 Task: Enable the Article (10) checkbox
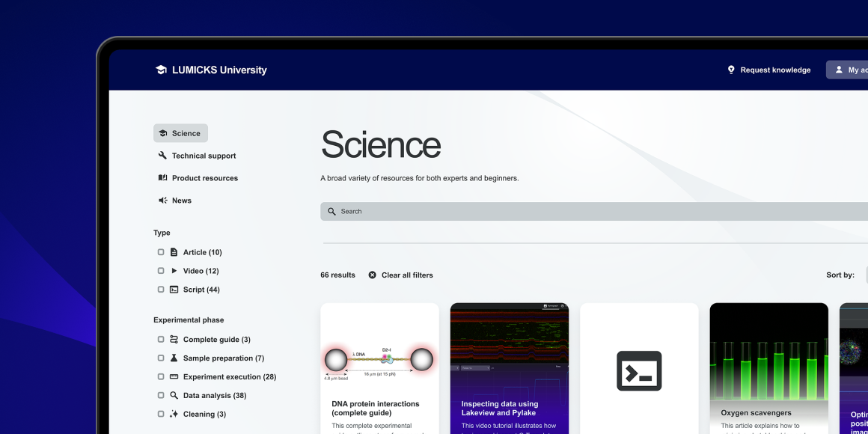point(161,252)
